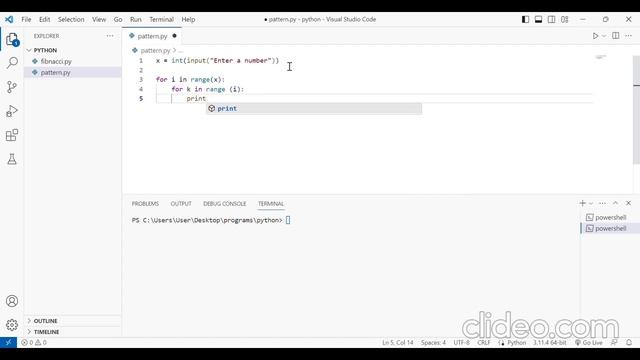
Task: Toggle the secondary side bar layout button
Action: pos(551,19)
